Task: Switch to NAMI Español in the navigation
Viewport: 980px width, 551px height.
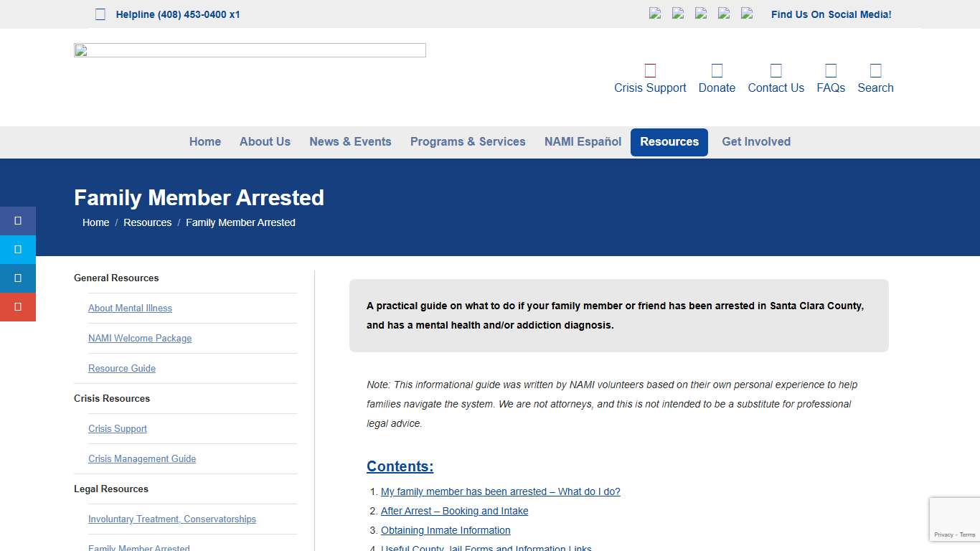Action: tap(583, 141)
